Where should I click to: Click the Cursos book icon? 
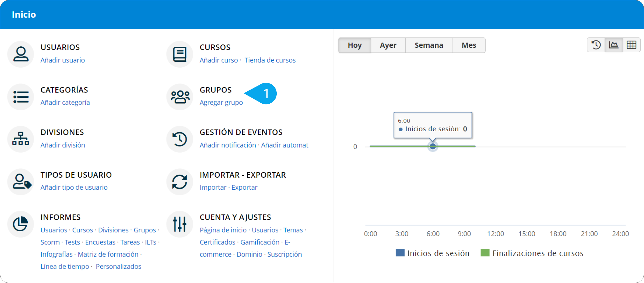coord(180,54)
